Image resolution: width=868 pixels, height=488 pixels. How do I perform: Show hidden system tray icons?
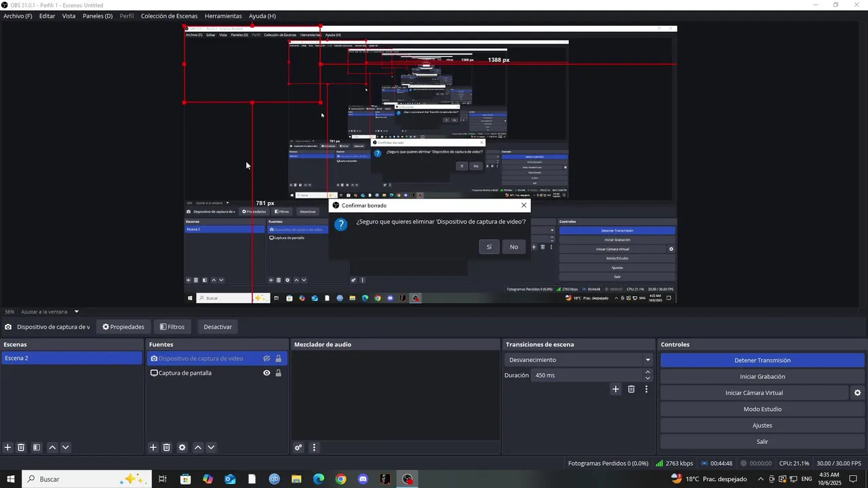pyautogui.click(x=760, y=479)
